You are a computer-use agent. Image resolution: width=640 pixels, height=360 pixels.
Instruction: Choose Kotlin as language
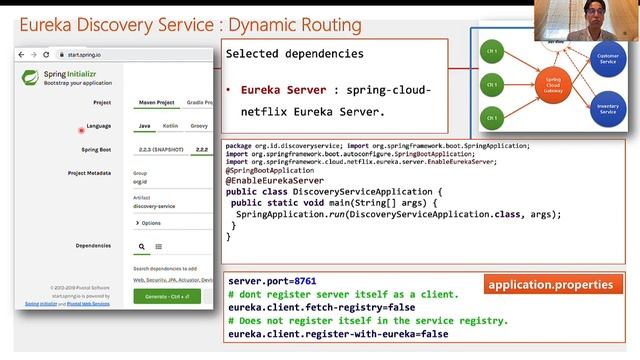[170, 126]
